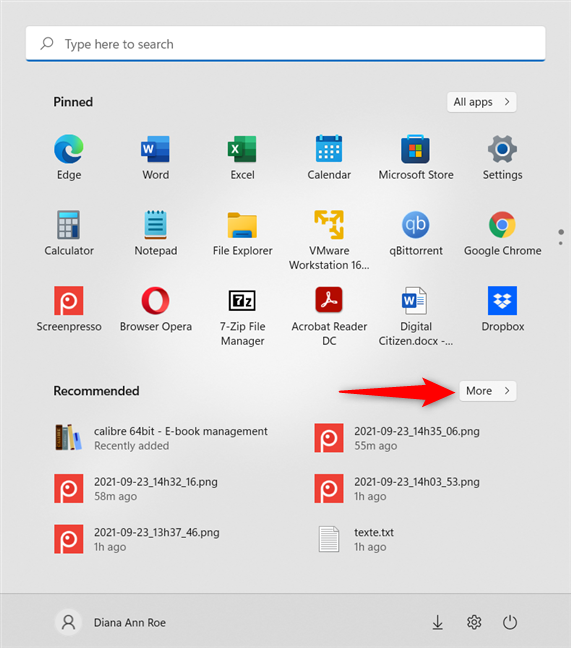Open calibre 64bit E-book management
Image resolution: width=571 pixels, height=648 pixels.
(162, 438)
